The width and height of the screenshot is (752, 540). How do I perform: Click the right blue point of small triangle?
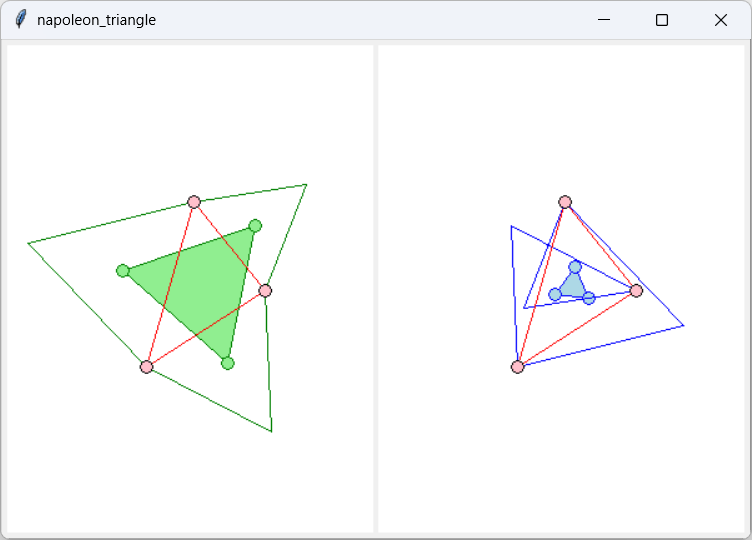pos(589,298)
